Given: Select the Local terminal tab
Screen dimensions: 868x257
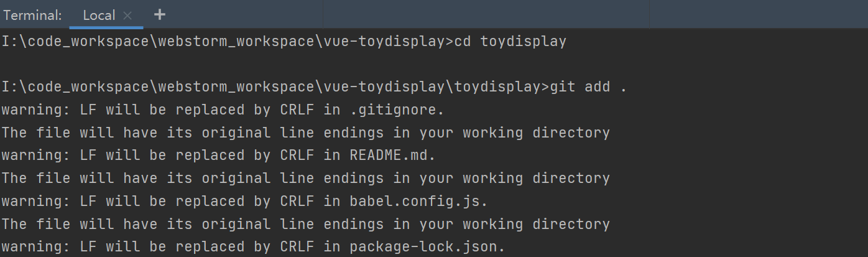Looking at the screenshot, I should [99, 15].
